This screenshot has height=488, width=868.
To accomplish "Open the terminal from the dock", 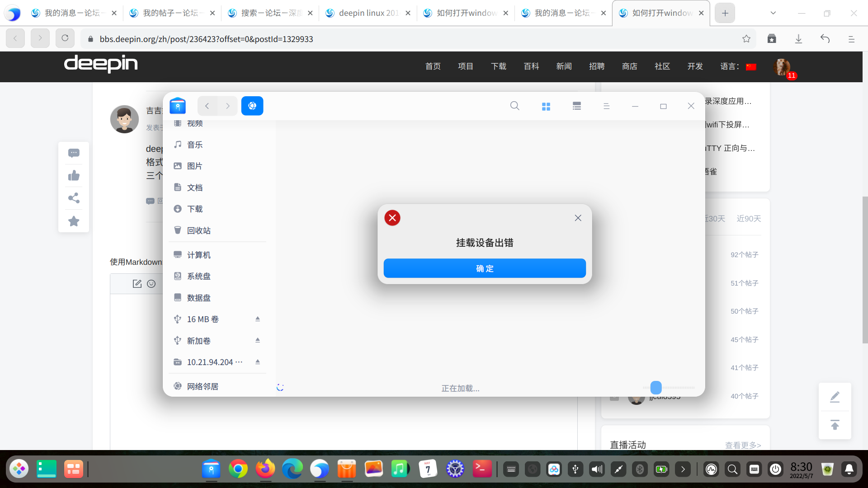I will [x=482, y=469].
